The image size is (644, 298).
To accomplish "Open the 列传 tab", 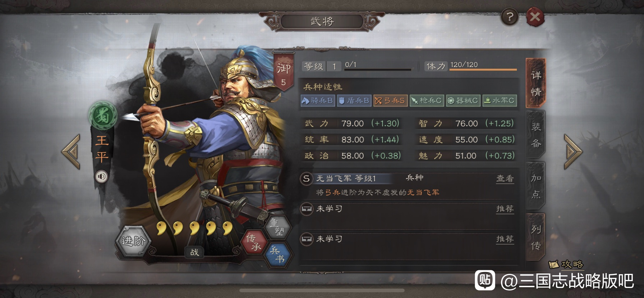I will pos(536,237).
